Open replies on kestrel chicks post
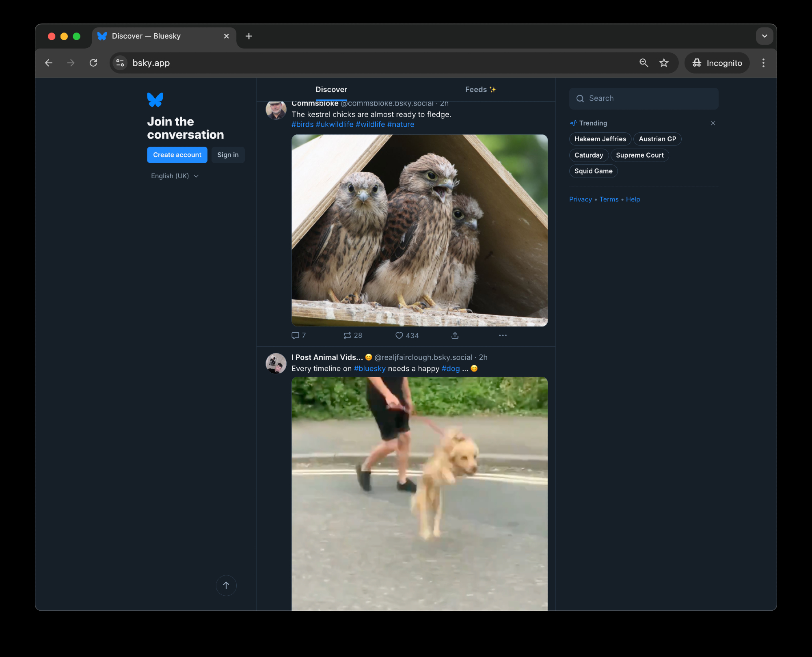Screen dimensions: 812x657 tap(296, 335)
